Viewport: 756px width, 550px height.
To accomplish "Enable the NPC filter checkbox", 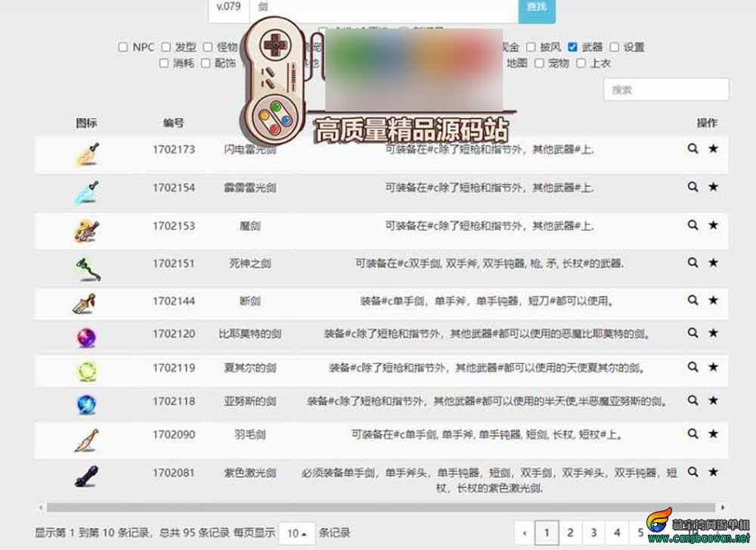I will [x=123, y=47].
